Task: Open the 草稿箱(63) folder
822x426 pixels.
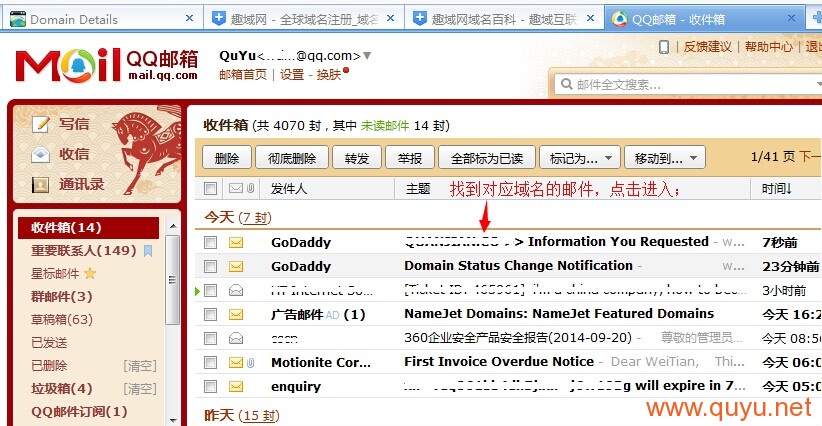Action: [61, 320]
